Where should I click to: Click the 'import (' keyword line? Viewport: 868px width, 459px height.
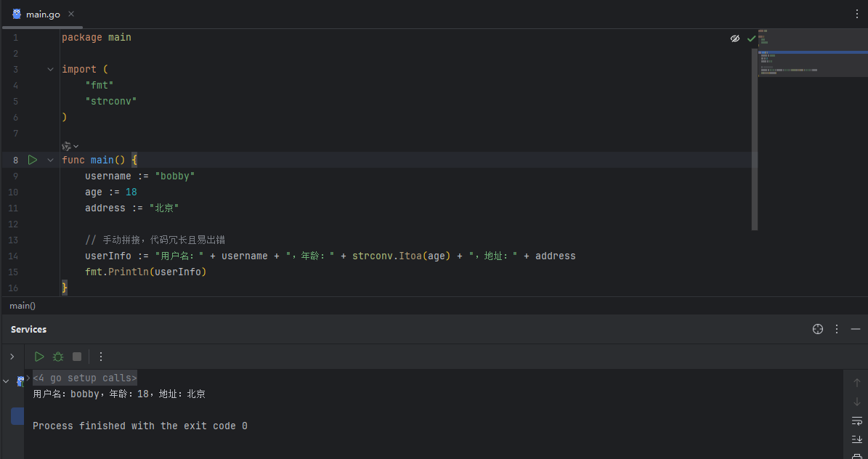pyautogui.click(x=85, y=69)
